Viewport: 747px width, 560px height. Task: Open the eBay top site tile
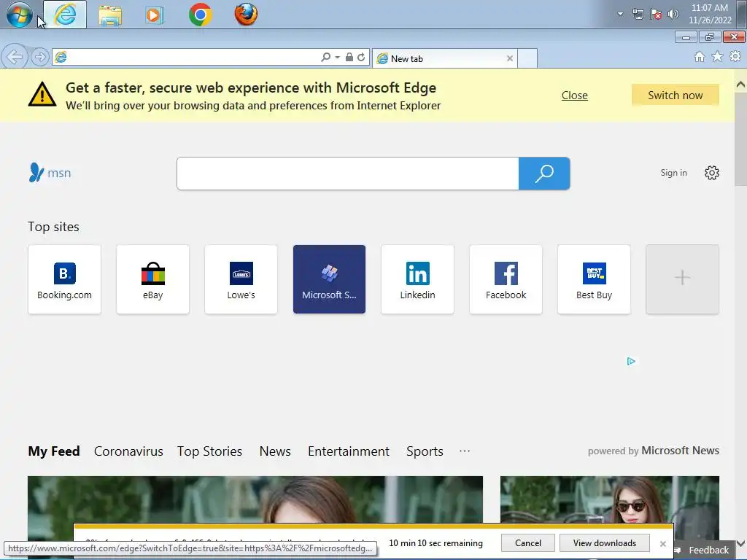153,279
